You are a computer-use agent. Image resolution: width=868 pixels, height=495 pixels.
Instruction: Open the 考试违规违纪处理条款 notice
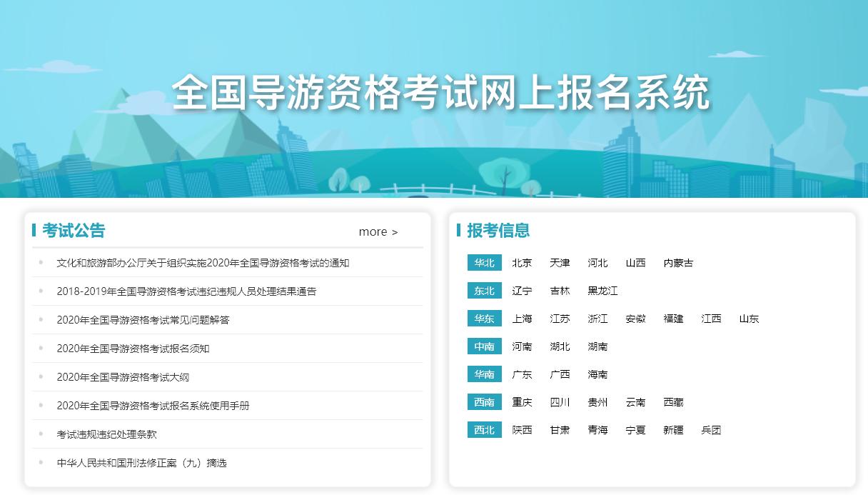click(107, 434)
